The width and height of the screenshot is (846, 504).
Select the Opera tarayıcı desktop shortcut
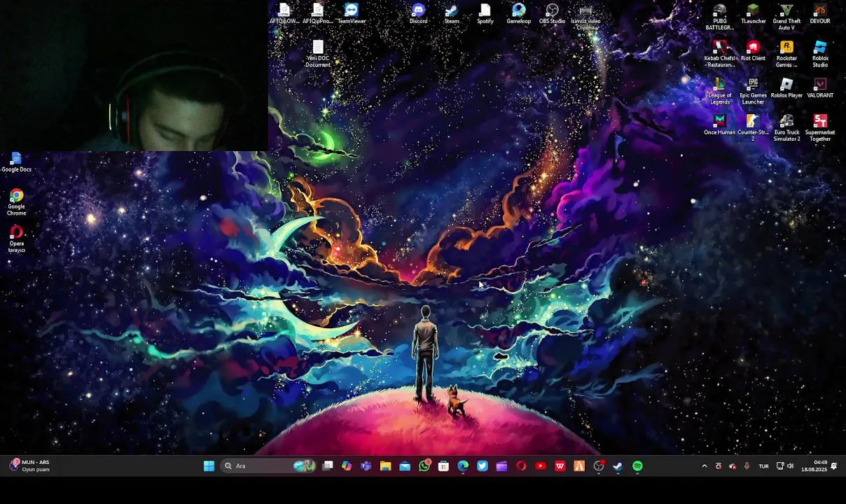(x=16, y=239)
